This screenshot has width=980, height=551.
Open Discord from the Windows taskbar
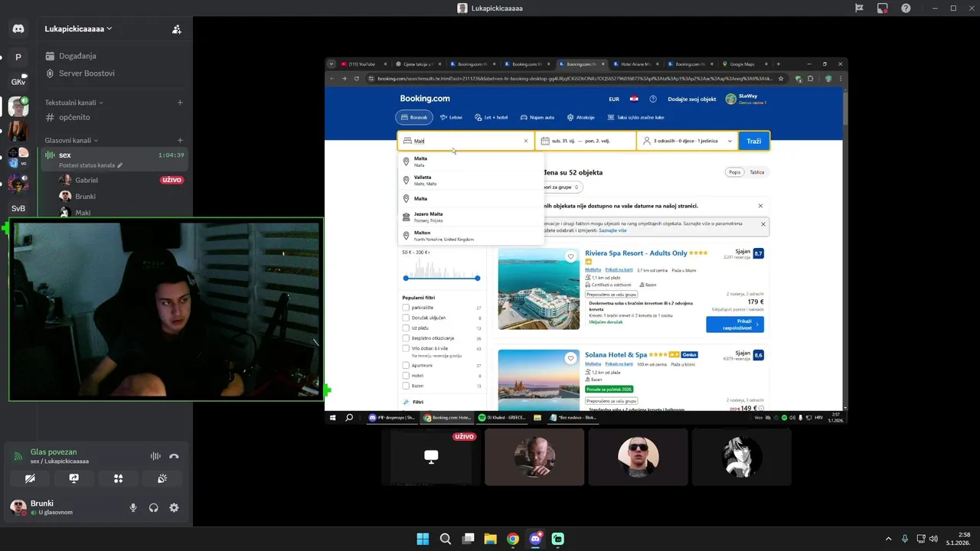click(535, 539)
